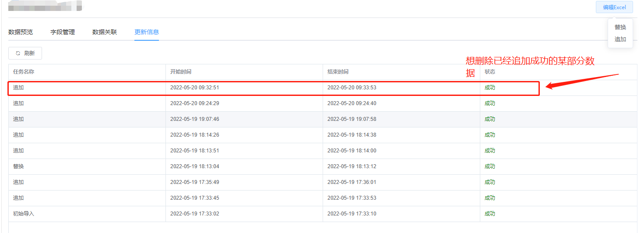644x233 pixels.
Task: Click start time 2022-05-19 17:35:49
Action: click(195, 182)
